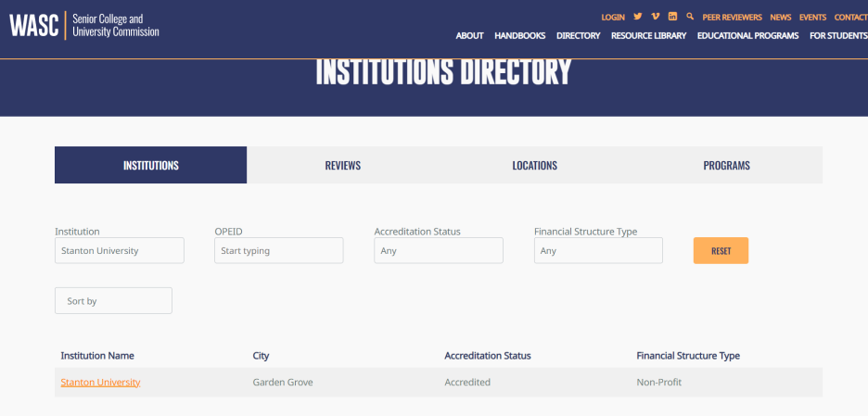Open the FOR STUDENTS menu
Screen dimensions: 868x416
click(838, 35)
